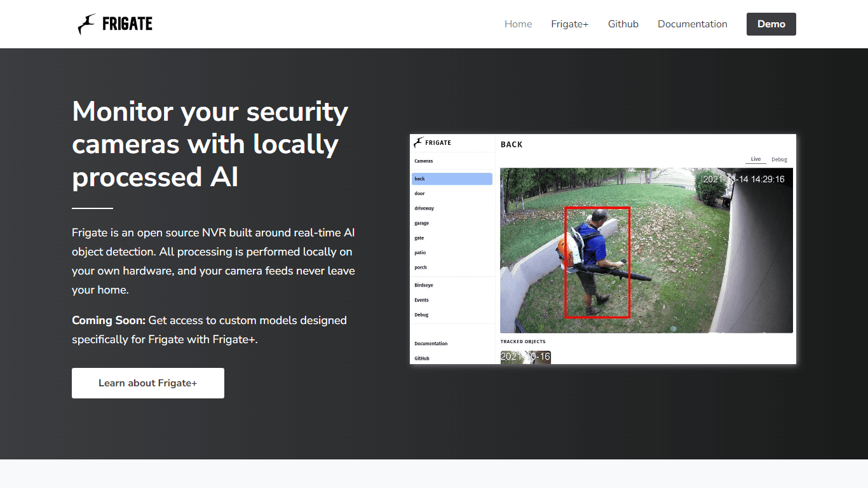The height and width of the screenshot is (488, 868).
Task: Switch to the Debug tab above the camera feed
Action: click(779, 159)
